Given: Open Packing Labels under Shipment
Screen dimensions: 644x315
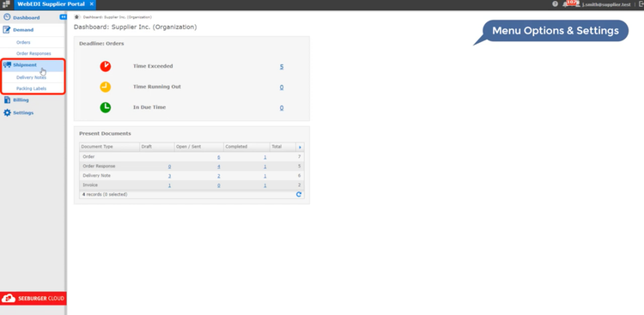Looking at the screenshot, I should pos(31,88).
